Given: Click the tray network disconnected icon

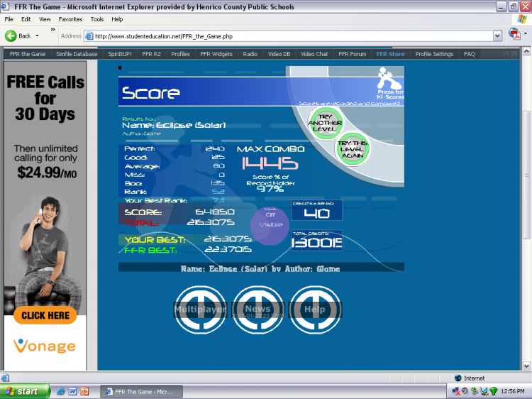Looking at the screenshot, I should click(x=456, y=391).
